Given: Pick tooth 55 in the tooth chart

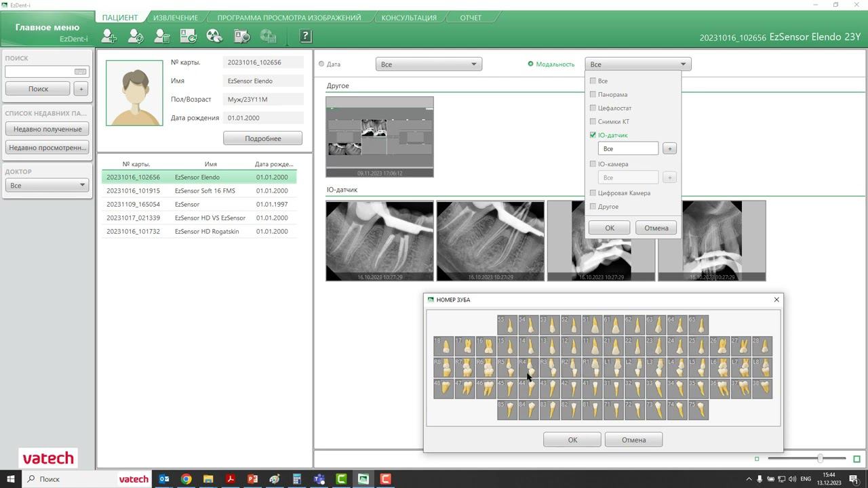Looking at the screenshot, I should pos(507,325).
